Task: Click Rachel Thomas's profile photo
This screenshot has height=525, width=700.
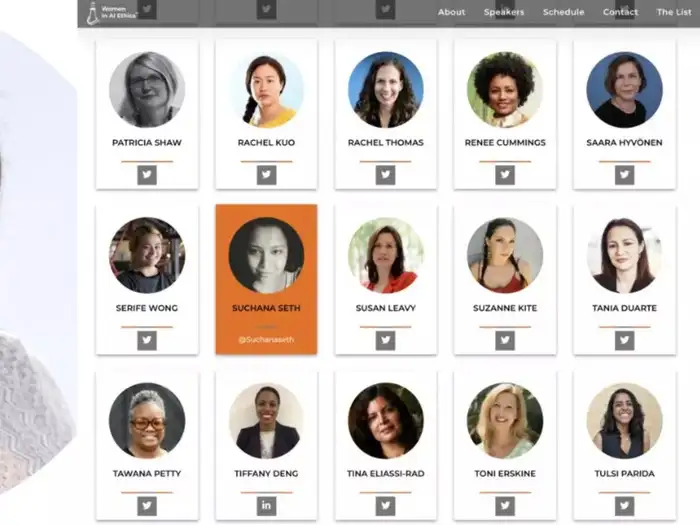Action: [386, 90]
